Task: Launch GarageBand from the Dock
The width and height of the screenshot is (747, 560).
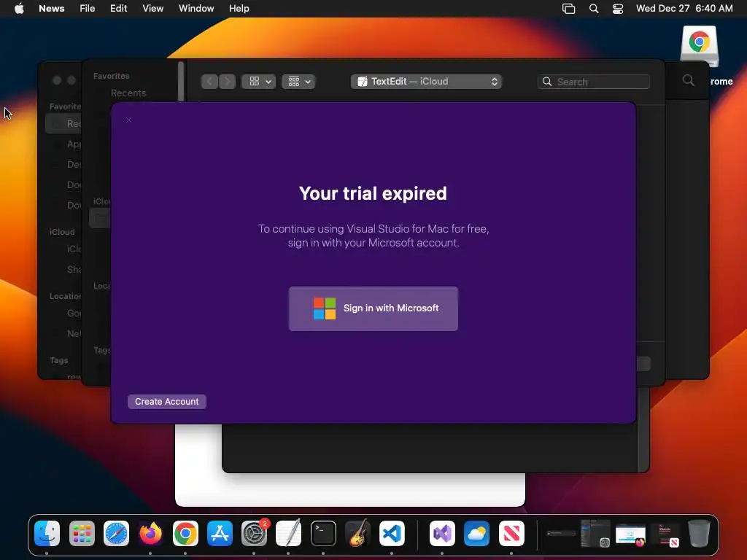Action: coord(357,533)
